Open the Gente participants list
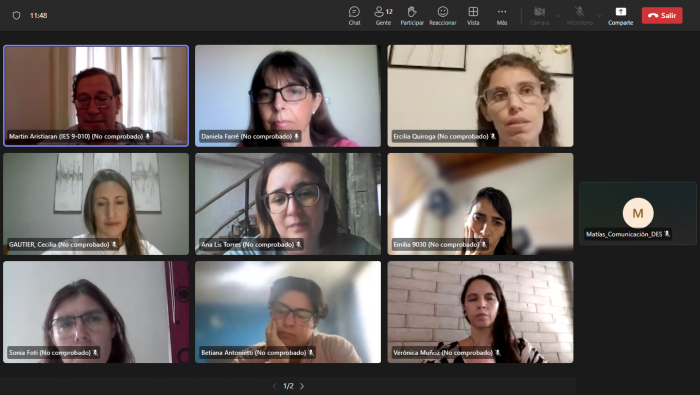 pos(383,16)
